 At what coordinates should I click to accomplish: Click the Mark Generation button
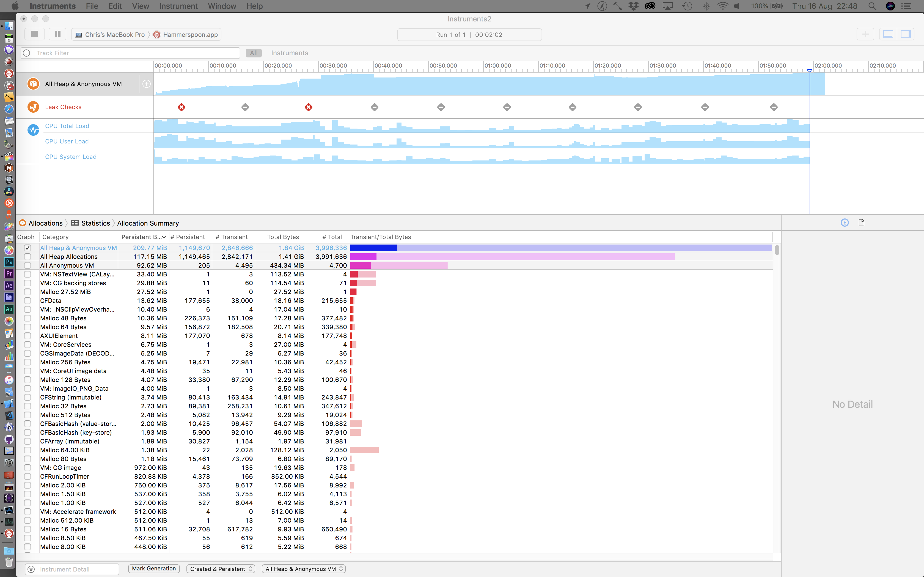click(x=153, y=568)
